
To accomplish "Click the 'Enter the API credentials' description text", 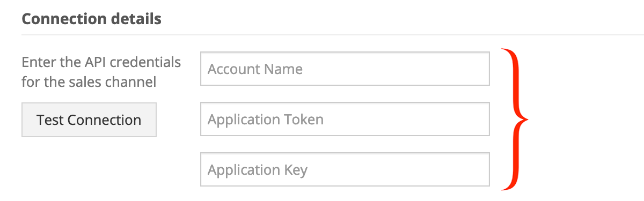I will 101,62.
